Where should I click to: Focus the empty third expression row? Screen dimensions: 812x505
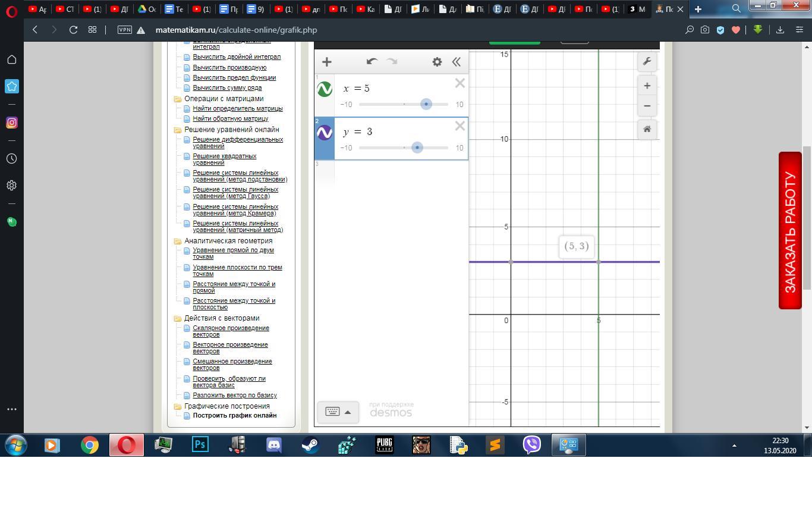pyautogui.click(x=401, y=172)
